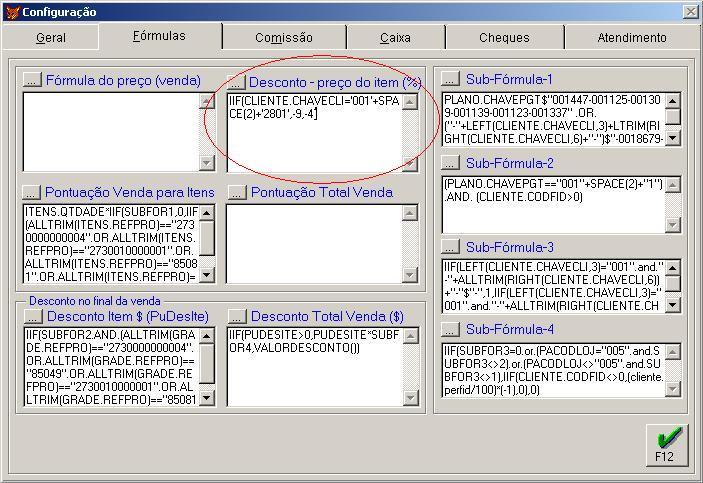The height and width of the screenshot is (483, 703).
Task: Click scroll-up arrow of Sub-Fórmula-4 box
Action: pyautogui.click(x=673, y=352)
